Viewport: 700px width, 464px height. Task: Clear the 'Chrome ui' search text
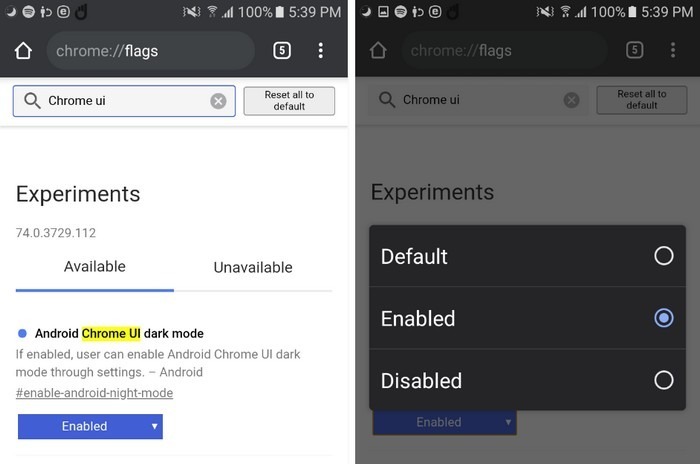click(218, 101)
